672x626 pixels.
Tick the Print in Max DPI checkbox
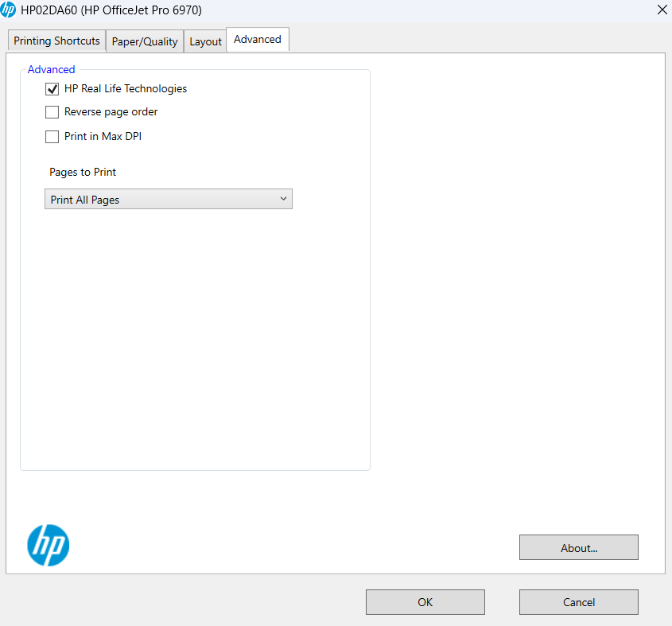click(52, 137)
